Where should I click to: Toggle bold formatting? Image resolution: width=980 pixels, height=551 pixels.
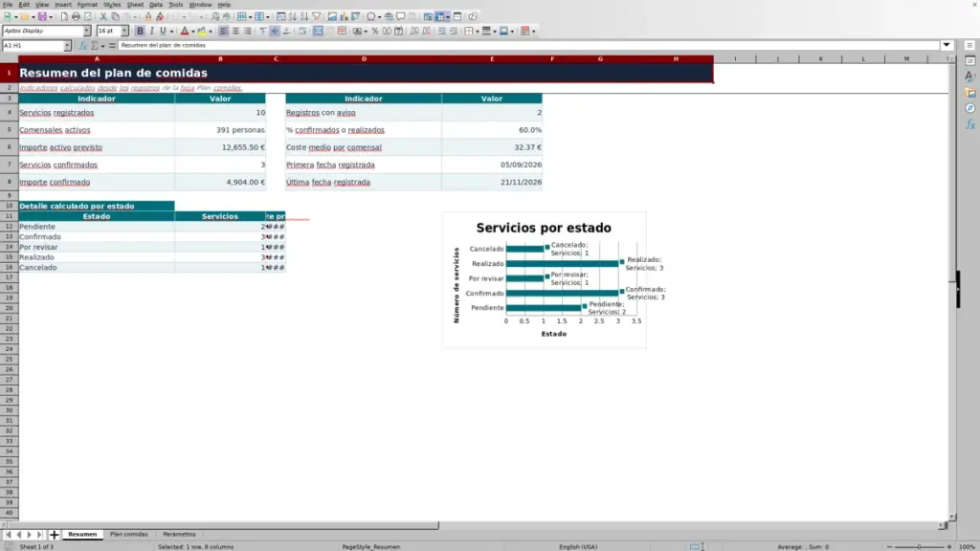tap(140, 32)
